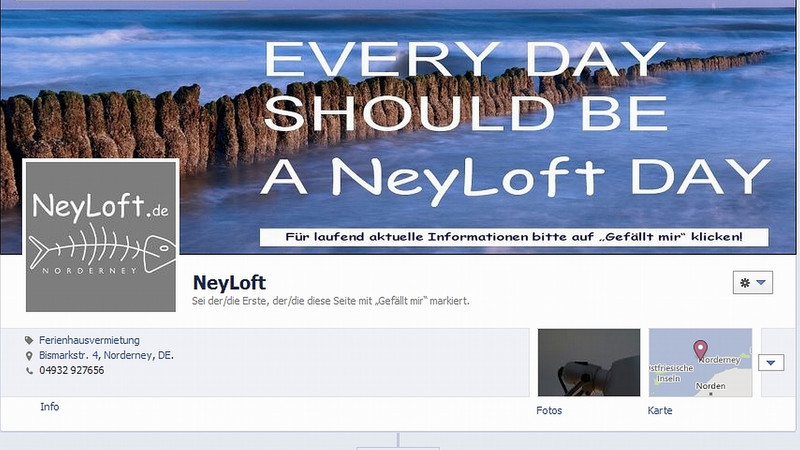
Task: Open the Fotos label link
Action: [x=549, y=410]
